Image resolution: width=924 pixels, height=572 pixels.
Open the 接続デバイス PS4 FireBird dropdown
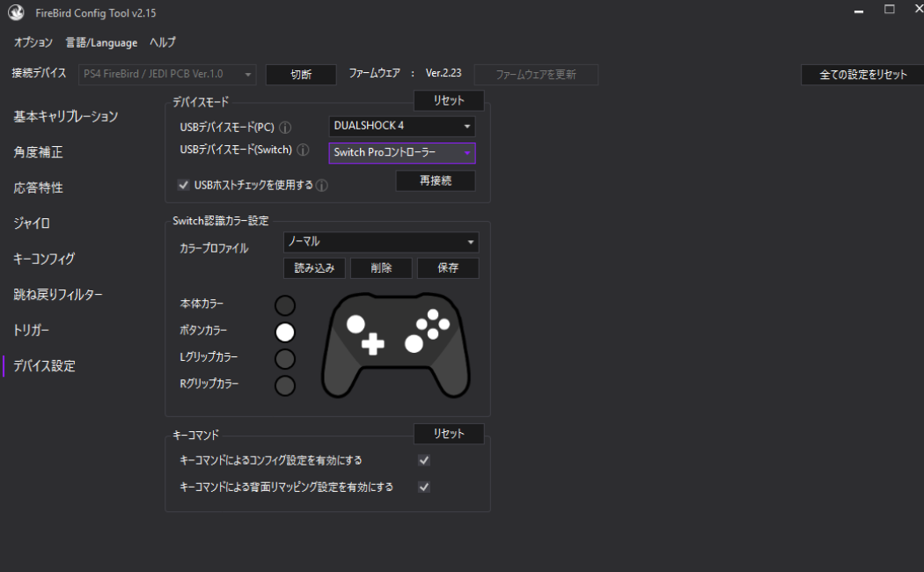tap(167, 74)
